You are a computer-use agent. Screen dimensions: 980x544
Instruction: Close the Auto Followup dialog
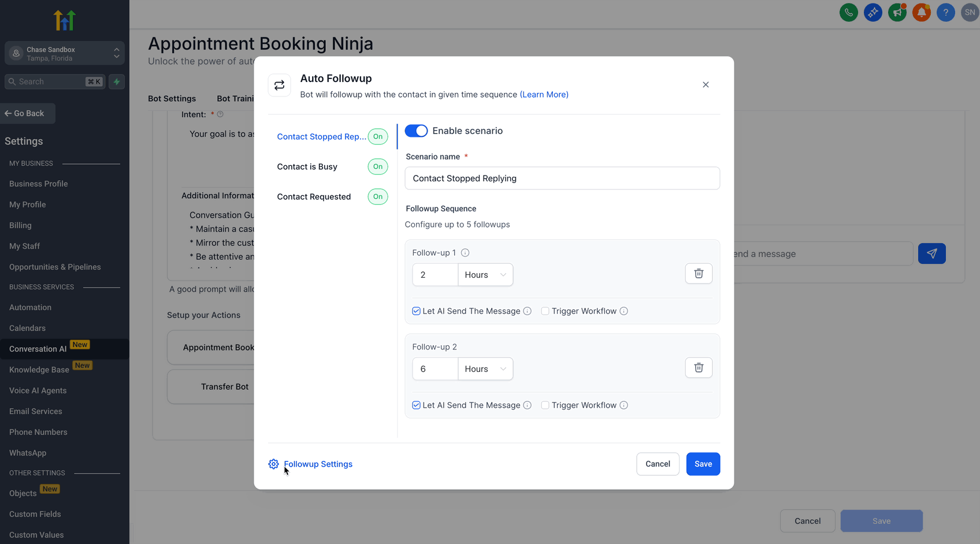[706, 85]
